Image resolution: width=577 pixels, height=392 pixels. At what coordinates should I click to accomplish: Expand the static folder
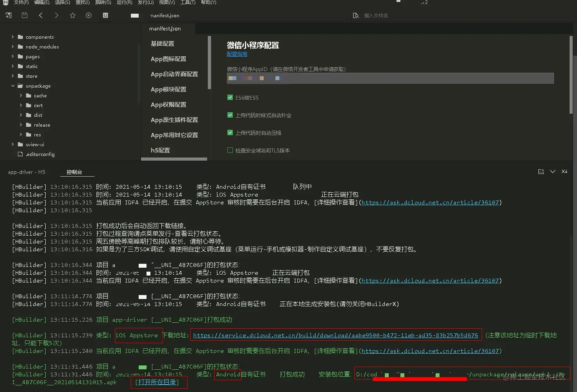pos(13,66)
